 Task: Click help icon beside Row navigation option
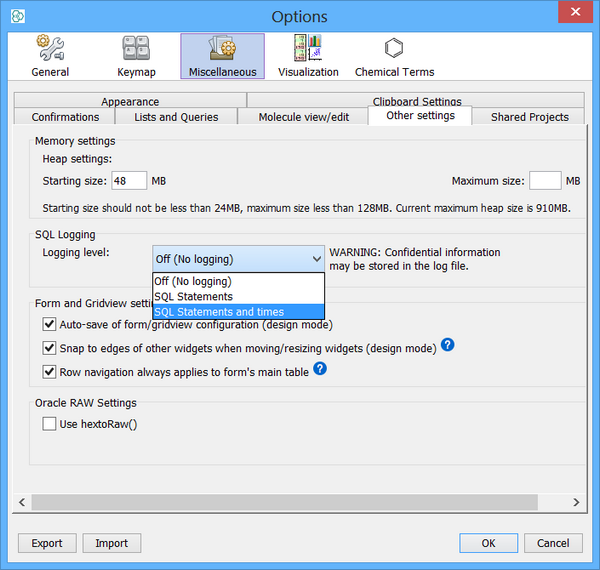coord(320,369)
